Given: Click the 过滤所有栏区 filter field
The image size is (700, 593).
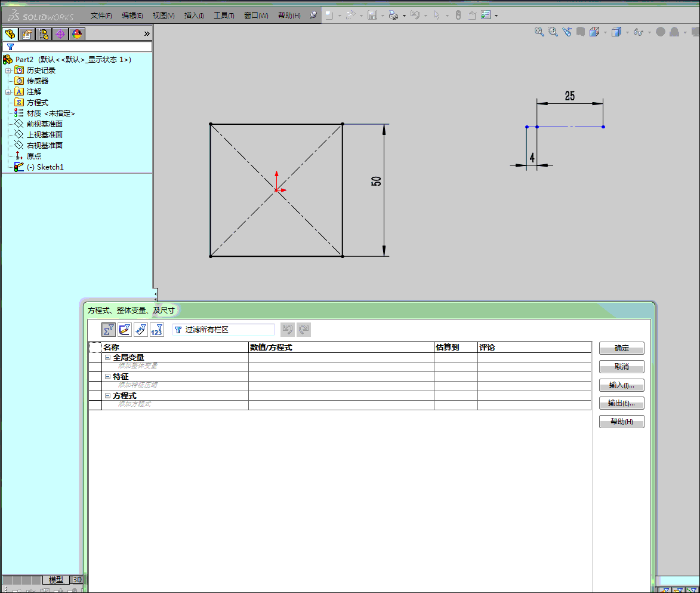Looking at the screenshot, I should (x=223, y=330).
